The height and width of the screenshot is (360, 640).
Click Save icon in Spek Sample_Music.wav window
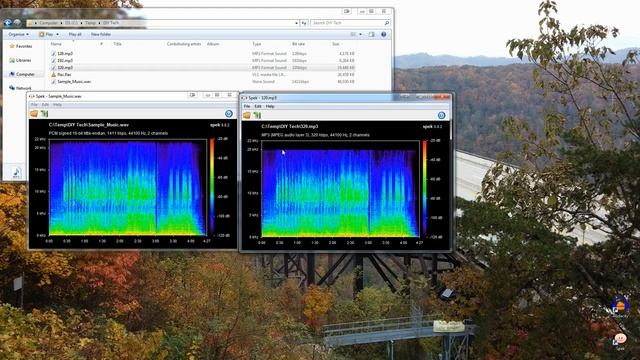coord(44,113)
